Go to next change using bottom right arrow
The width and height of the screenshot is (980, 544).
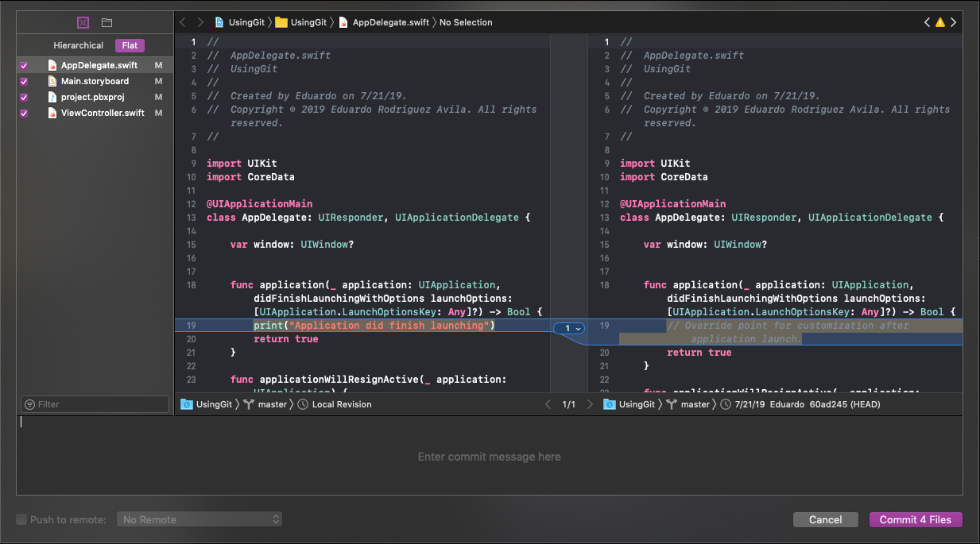589,404
